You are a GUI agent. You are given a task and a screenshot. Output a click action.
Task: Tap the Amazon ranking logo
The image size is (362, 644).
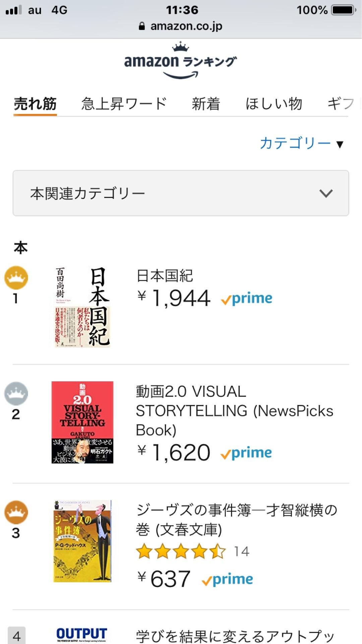(180, 61)
